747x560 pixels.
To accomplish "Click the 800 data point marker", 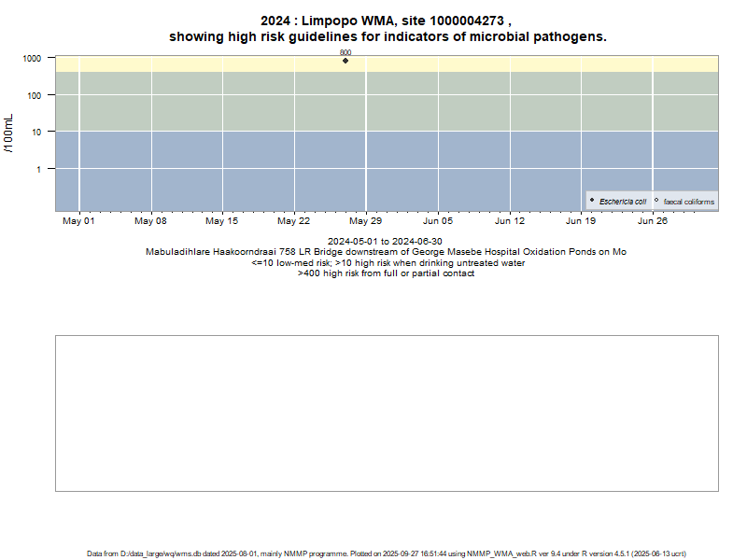I will (345, 61).
